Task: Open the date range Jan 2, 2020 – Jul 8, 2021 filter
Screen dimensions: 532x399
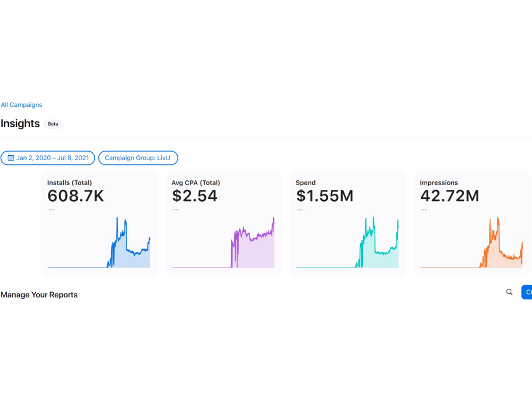Action: [48, 158]
